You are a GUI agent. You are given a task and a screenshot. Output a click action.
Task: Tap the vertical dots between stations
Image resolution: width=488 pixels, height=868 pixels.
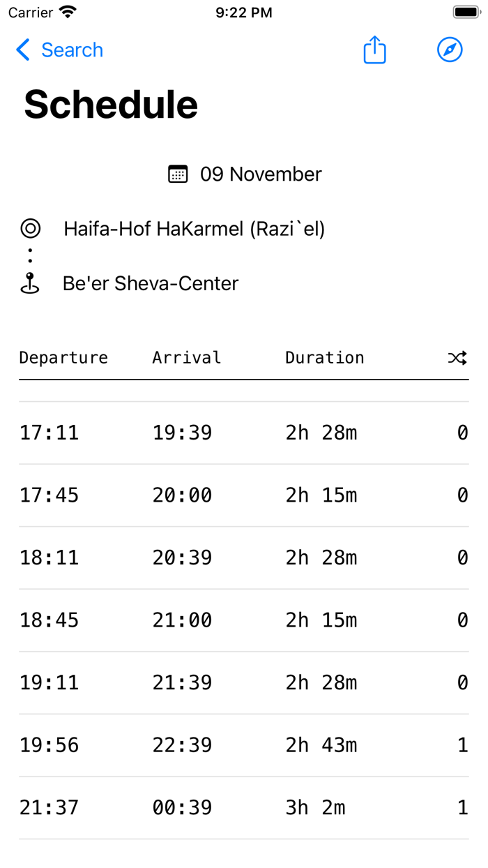click(29, 255)
